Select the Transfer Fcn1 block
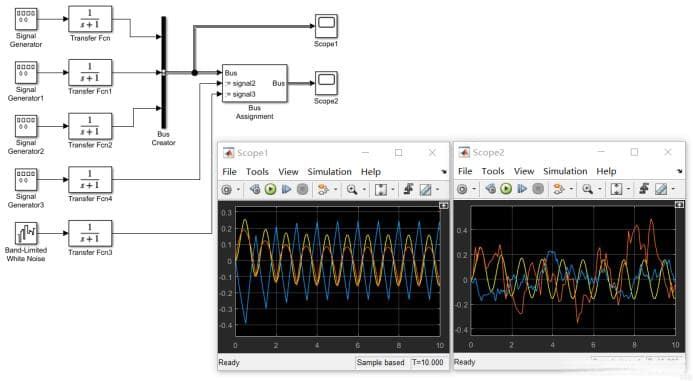Viewport: 693px width, 381px height. click(x=90, y=72)
